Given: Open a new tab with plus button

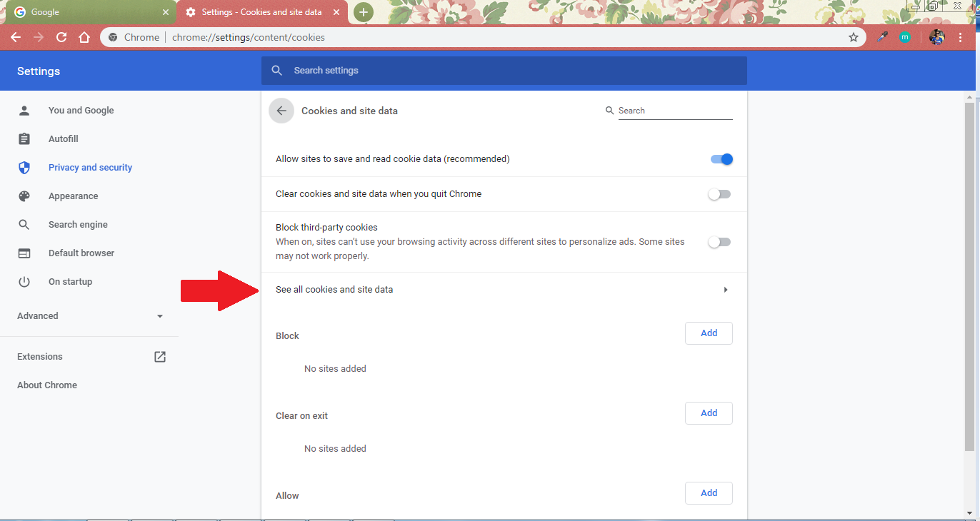Looking at the screenshot, I should [364, 12].
